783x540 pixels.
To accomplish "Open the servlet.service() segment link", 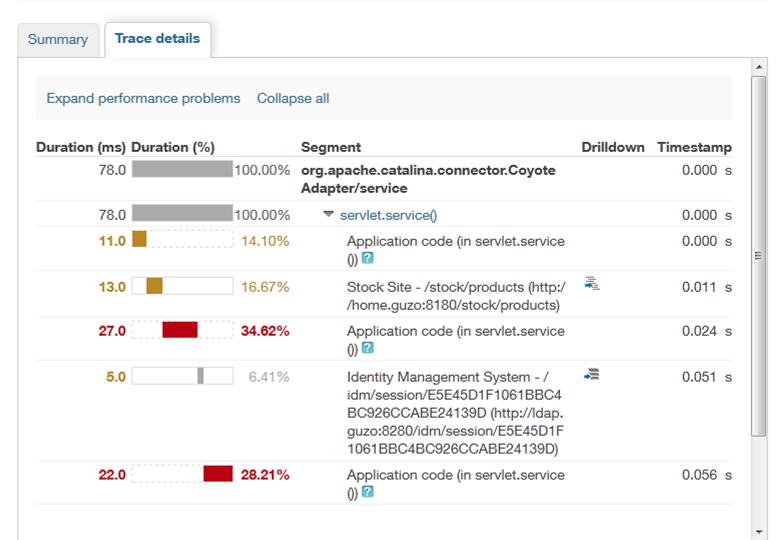I will pyautogui.click(x=389, y=215).
